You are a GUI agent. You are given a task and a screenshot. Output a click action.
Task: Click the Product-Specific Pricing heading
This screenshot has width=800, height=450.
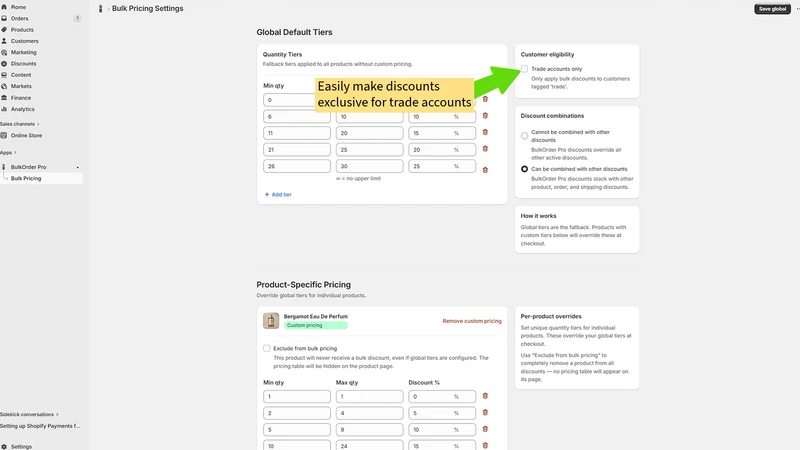click(x=304, y=285)
